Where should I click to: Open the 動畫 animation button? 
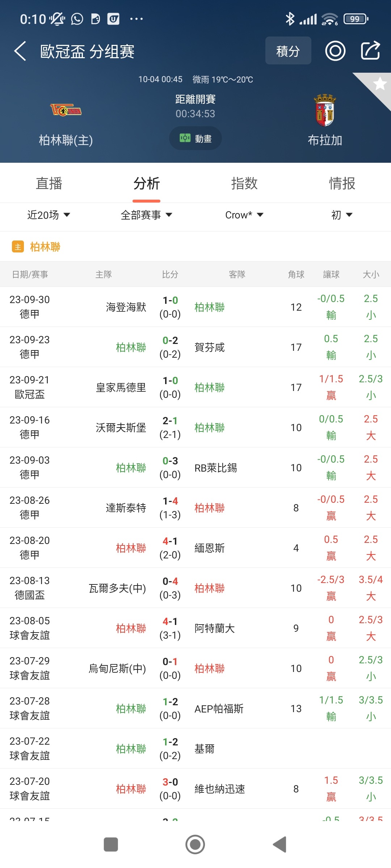click(195, 139)
